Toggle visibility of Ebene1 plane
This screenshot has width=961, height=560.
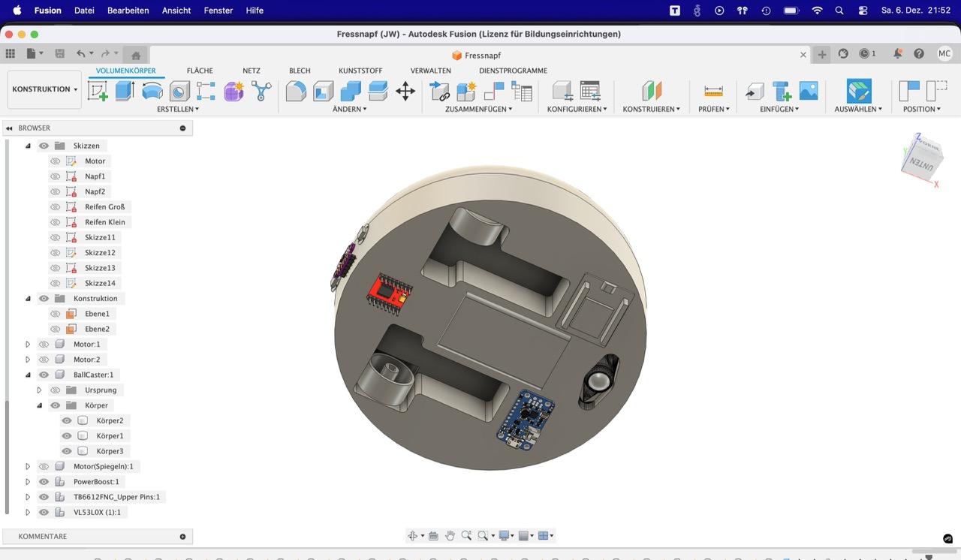pos(55,314)
